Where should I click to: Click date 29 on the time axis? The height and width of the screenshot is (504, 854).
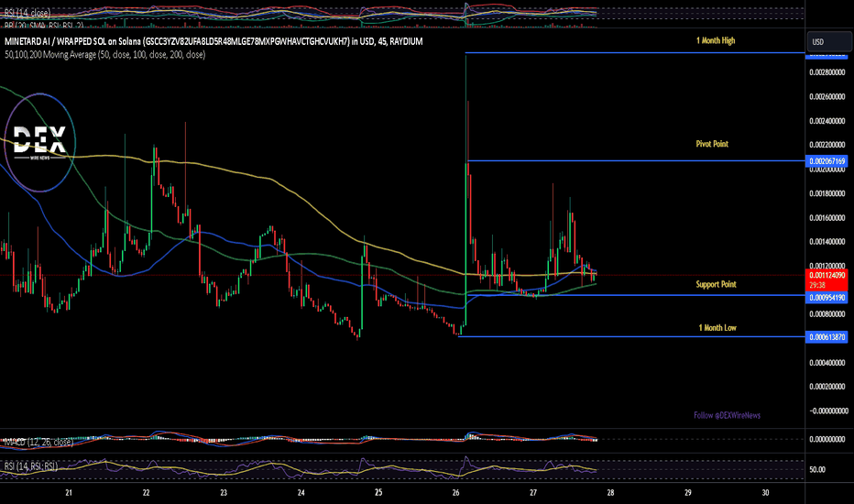[688, 493]
